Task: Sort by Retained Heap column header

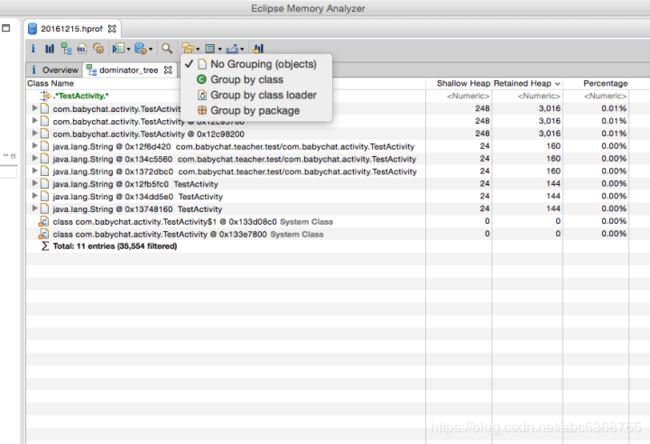Action: [x=527, y=83]
